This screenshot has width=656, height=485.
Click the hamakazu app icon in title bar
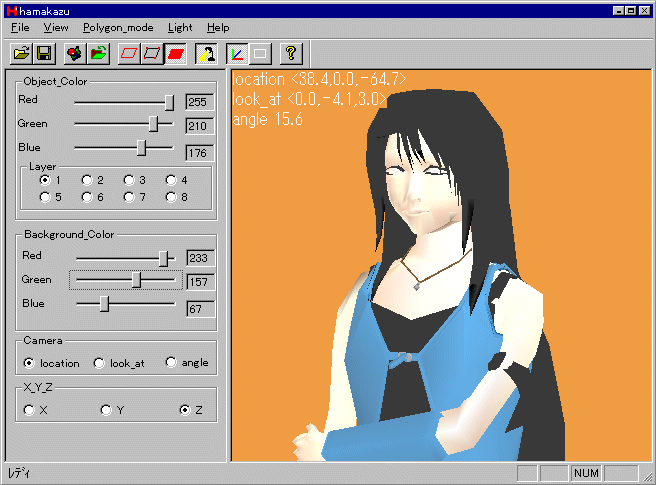coord(12,11)
